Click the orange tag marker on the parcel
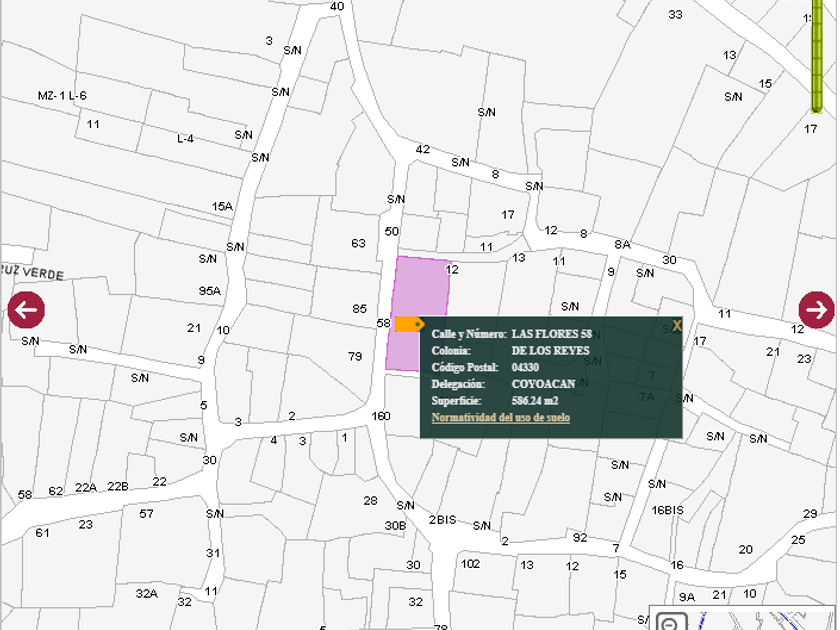This screenshot has width=840, height=630. coord(408,324)
